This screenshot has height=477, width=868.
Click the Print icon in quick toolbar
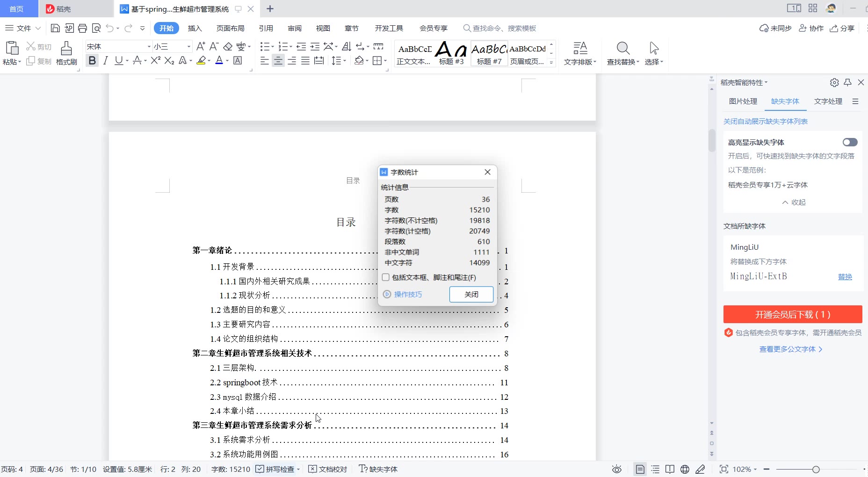coord(82,28)
